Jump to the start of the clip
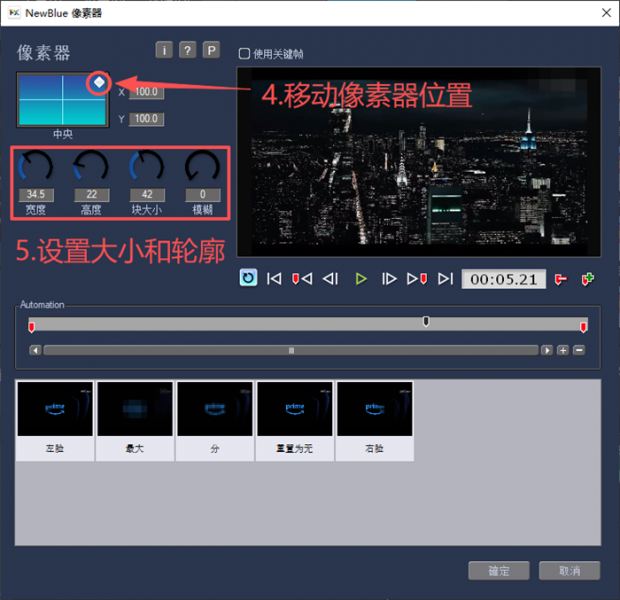This screenshot has height=600, width=620. [274, 279]
